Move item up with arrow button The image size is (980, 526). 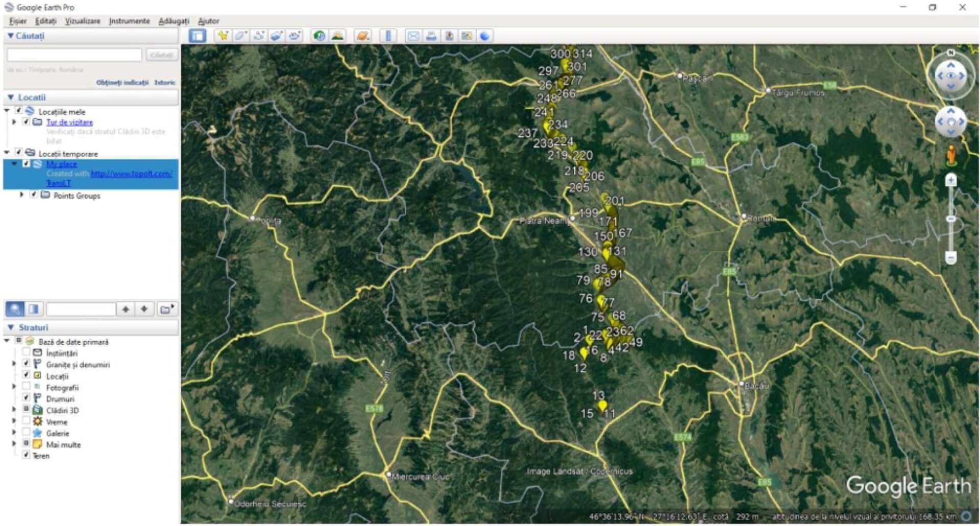point(126,309)
